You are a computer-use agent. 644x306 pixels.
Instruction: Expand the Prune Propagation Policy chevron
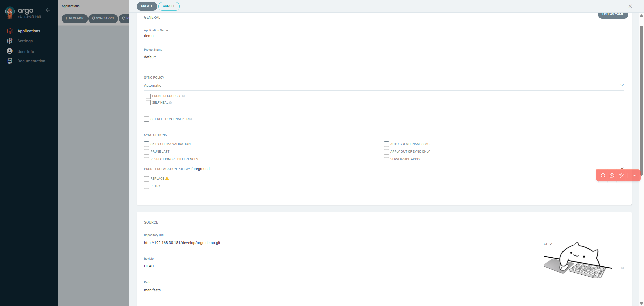622,168
